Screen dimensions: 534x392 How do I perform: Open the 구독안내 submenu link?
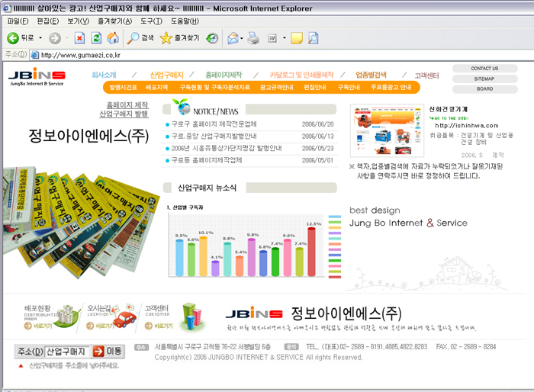[349, 87]
